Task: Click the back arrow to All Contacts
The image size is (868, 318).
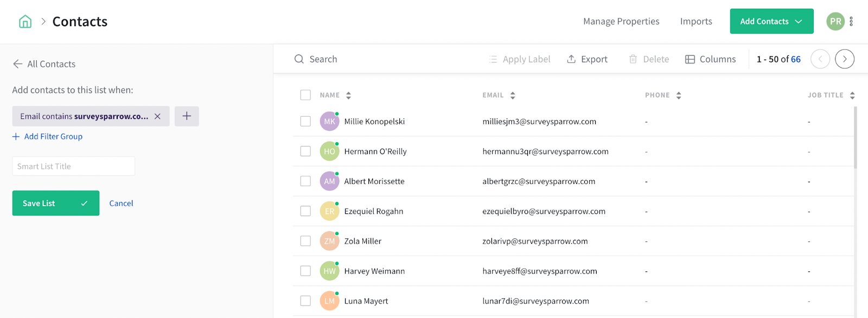Action: 18,64
